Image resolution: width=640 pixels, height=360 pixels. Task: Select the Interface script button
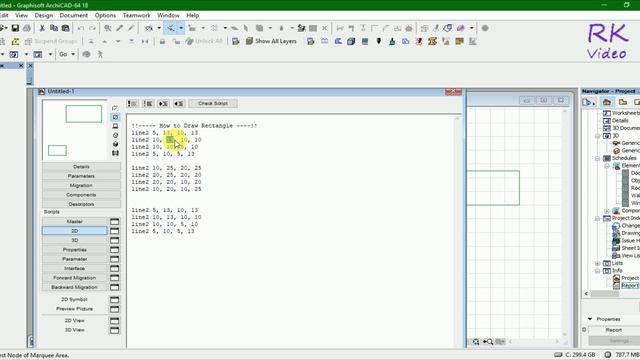point(75,268)
